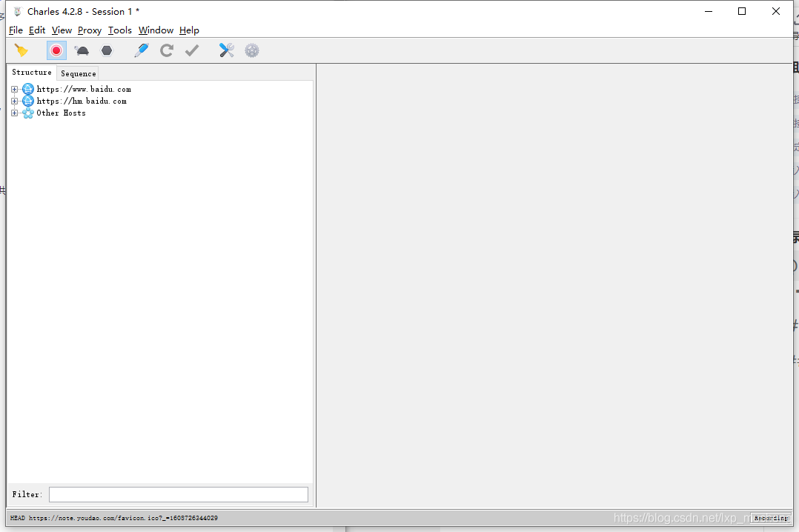Open the Help menu
This screenshot has height=532, width=799.
[189, 30]
